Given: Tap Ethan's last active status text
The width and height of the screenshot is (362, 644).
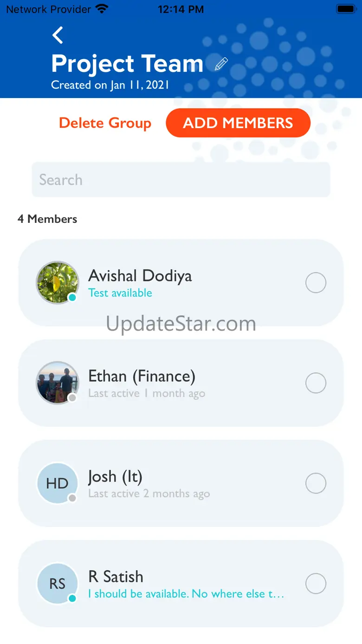Looking at the screenshot, I should pyautogui.click(x=147, y=394).
